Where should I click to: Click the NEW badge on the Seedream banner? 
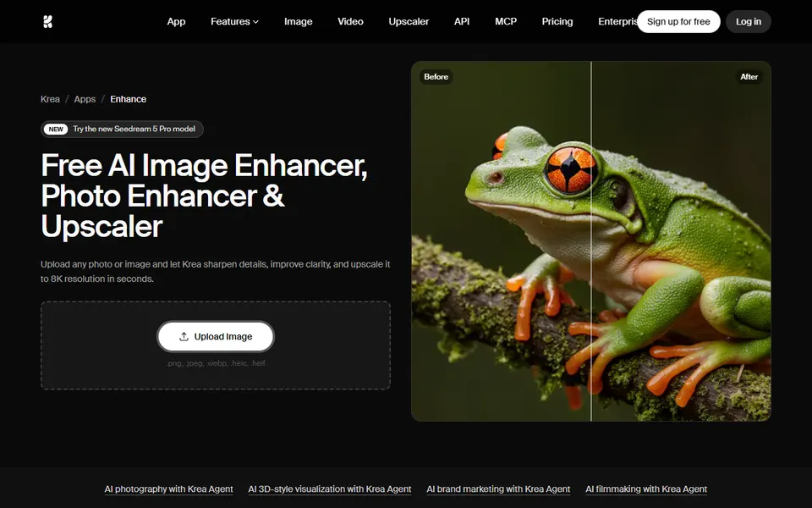(56, 129)
